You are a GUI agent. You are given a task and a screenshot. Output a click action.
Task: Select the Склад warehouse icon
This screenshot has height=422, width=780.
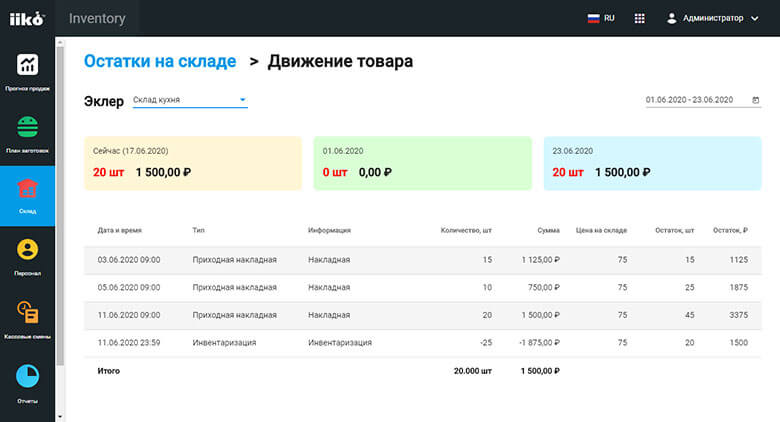click(28, 190)
